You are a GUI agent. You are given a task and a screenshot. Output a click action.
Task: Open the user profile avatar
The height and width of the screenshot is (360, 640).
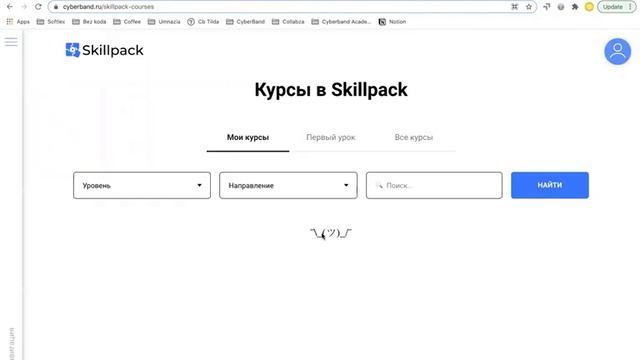point(617,51)
